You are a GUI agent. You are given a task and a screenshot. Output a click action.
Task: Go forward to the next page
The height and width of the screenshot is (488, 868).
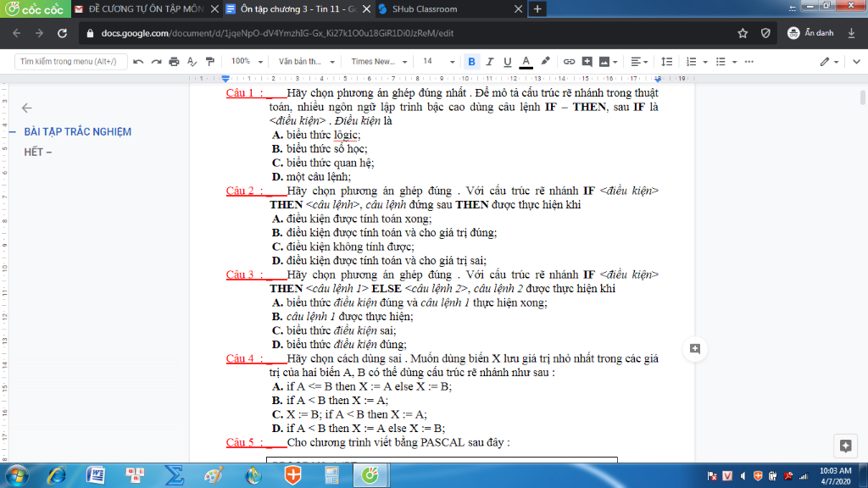pyautogui.click(x=39, y=33)
